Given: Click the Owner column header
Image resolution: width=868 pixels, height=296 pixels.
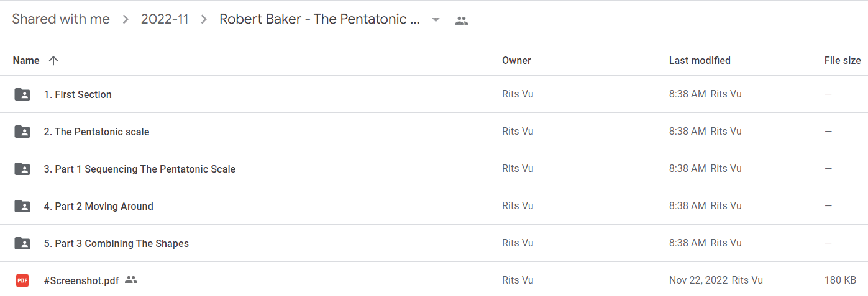Looking at the screenshot, I should (x=516, y=60).
